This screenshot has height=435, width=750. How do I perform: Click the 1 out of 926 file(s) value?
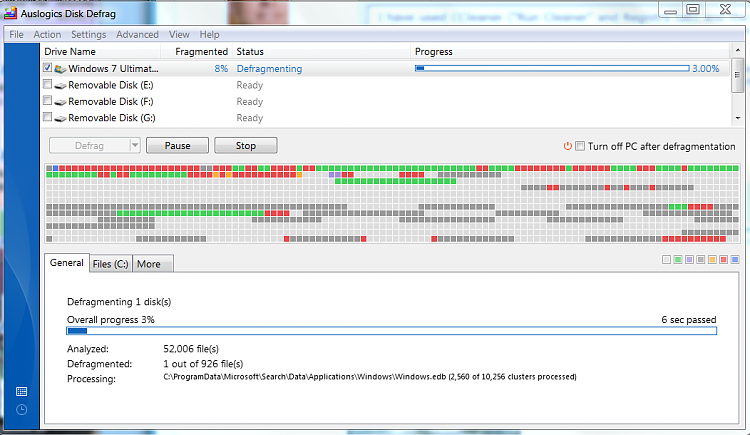click(203, 364)
